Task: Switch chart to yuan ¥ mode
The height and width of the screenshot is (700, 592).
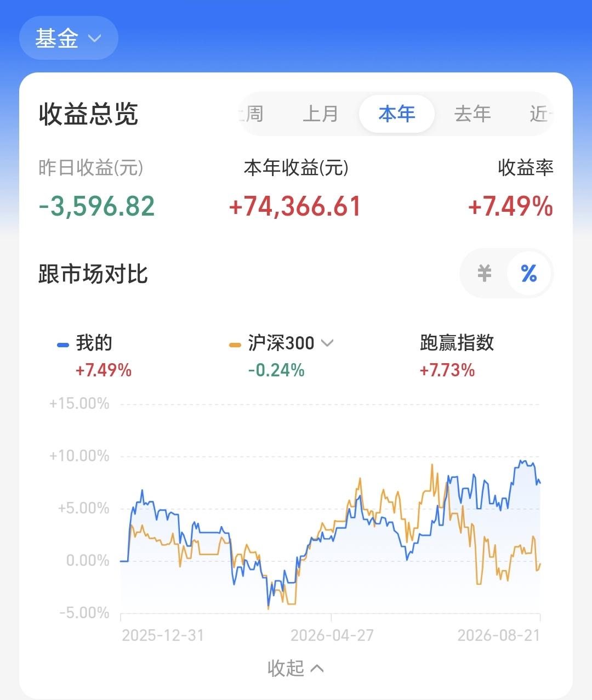Action: click(484, 273)
